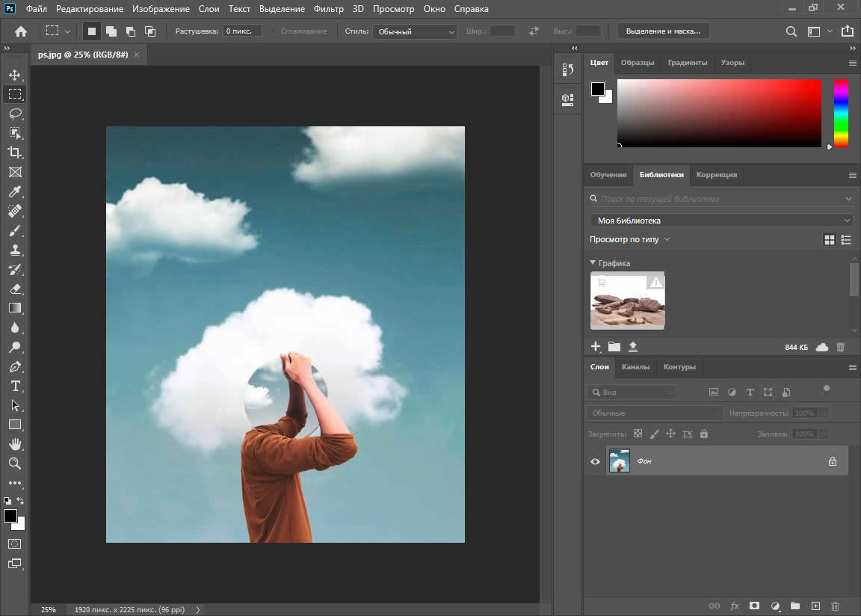
Task: Select the Zoom tool in toolbar
Action: (15, 463)
